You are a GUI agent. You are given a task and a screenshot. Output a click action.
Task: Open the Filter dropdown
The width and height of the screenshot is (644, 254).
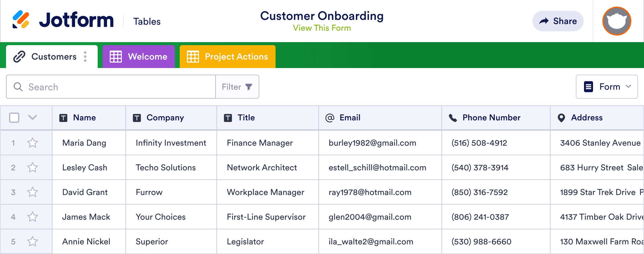(237, 87)
